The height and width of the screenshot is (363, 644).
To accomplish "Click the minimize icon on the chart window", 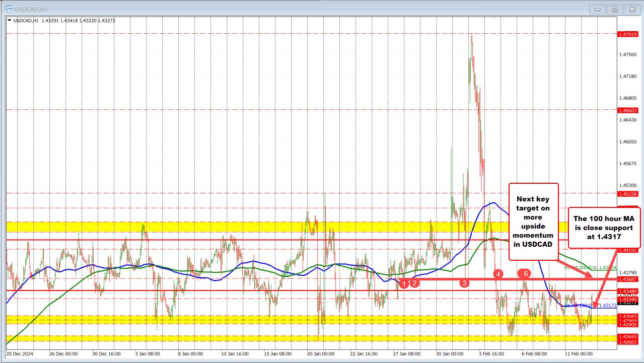I will pos(597,9).
